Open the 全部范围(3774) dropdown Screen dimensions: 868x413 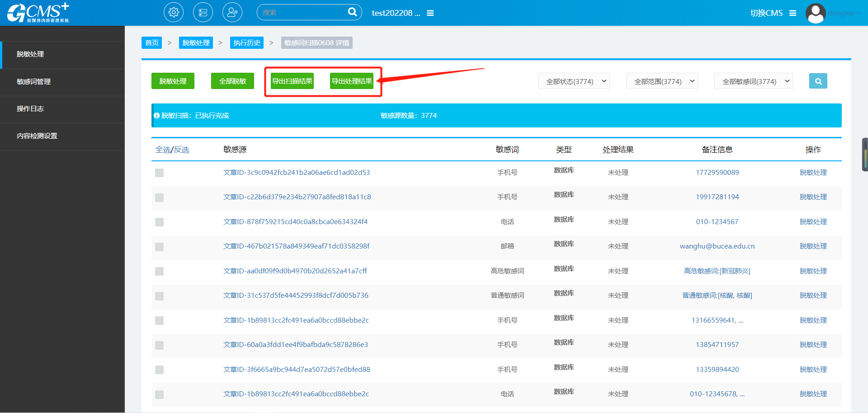662,81
